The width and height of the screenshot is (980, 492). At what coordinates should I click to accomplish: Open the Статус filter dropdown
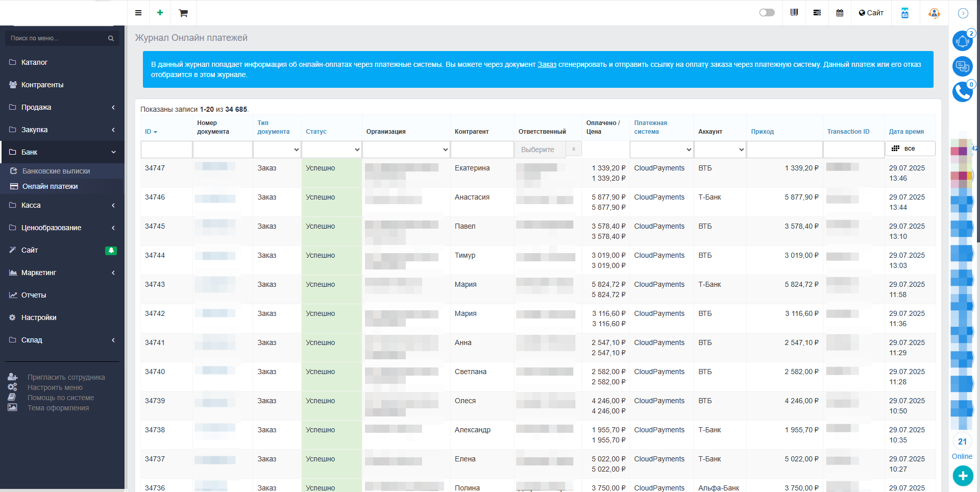click(x=332, y=150)
